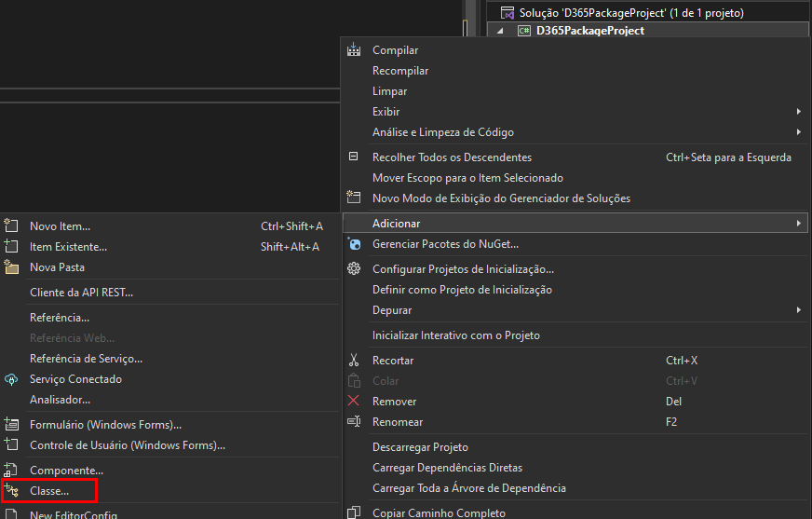Click Descarregar Projeto option

click(x=420, y=447)
